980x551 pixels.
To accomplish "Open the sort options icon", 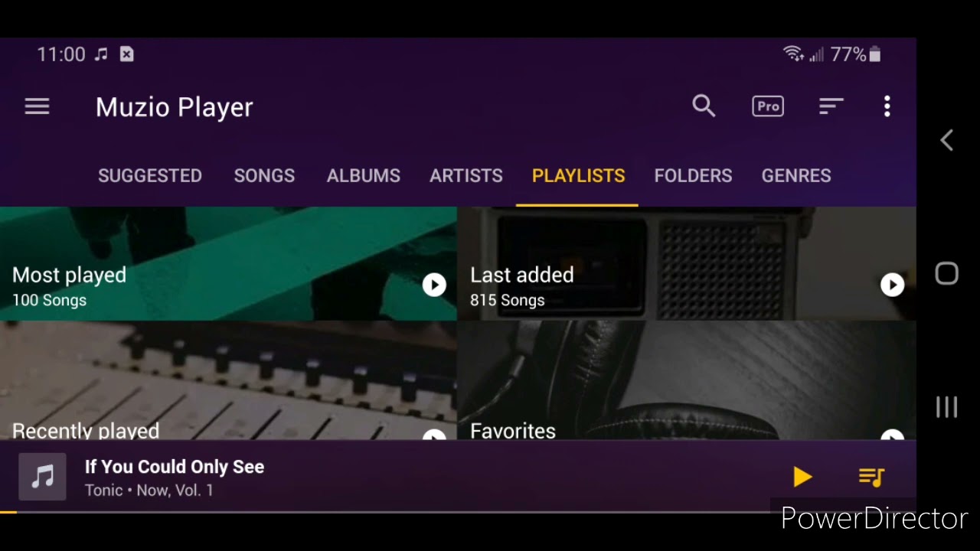I will pyautogui.click(x=831, y=106).
